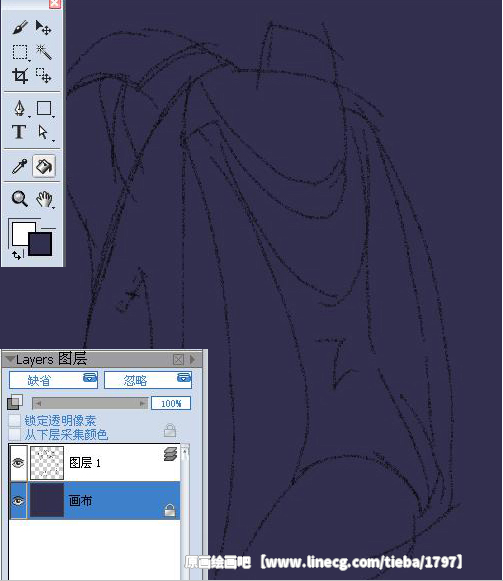The image size is (503, 581).
Task: Click the lock icon on 画布 layer
Action: [170, 510]
